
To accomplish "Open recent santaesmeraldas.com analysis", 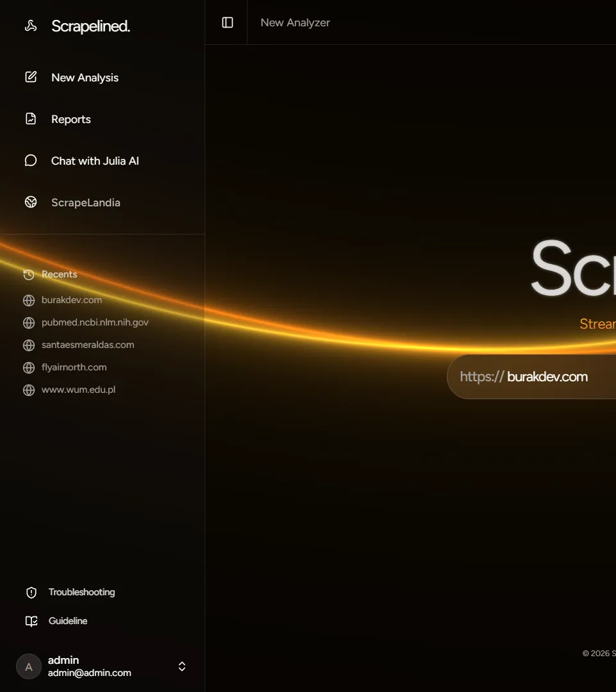I will tap(88, 345).
